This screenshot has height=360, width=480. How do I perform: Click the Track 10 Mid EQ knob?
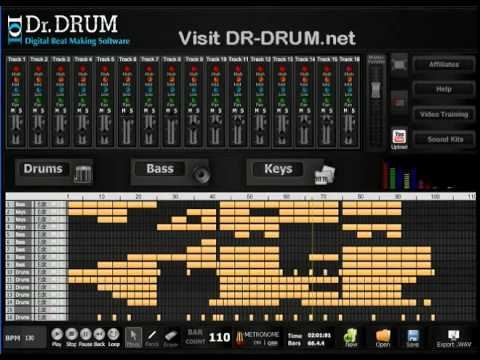(216, 80)
